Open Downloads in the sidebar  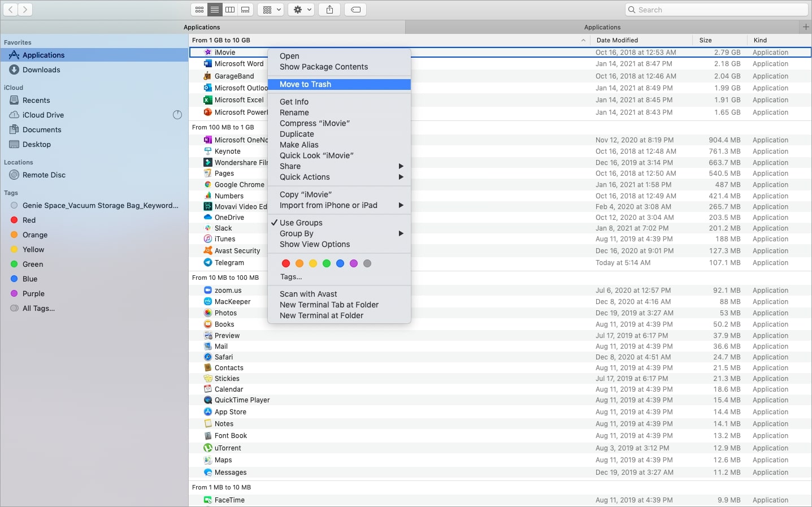tap(41, 70)
